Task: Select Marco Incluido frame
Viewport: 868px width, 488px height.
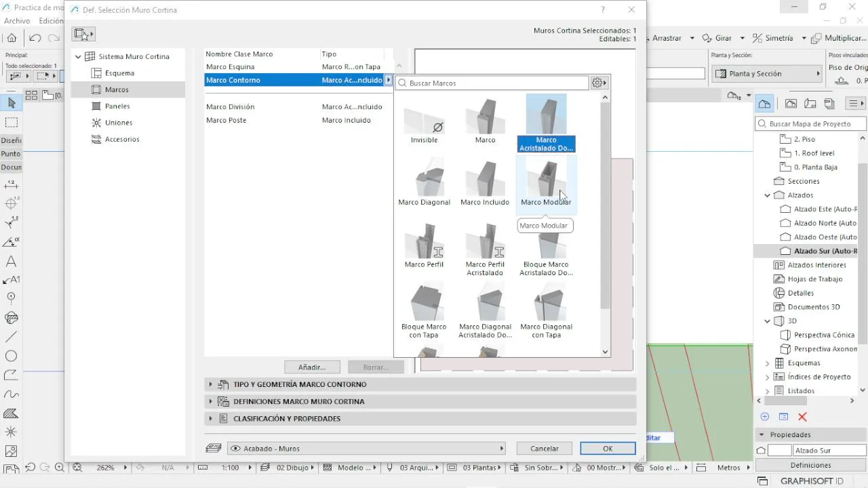Action: [485, 183]
